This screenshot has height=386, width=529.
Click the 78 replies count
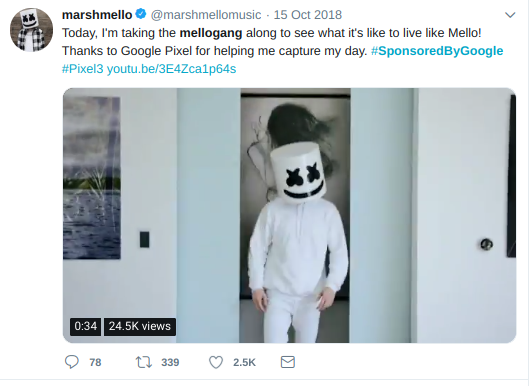[x=95, y=362]
